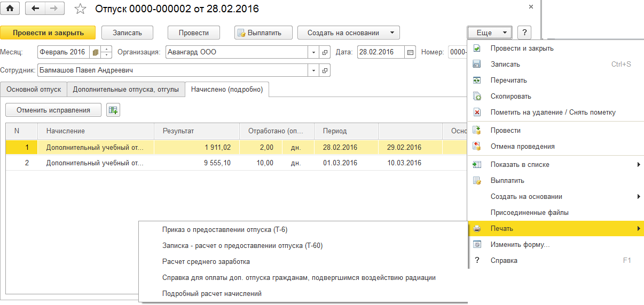This screenshot has height=305, width=644.
Task: Expand the Организация dropdown arrow
Action: tap(313, 52)
